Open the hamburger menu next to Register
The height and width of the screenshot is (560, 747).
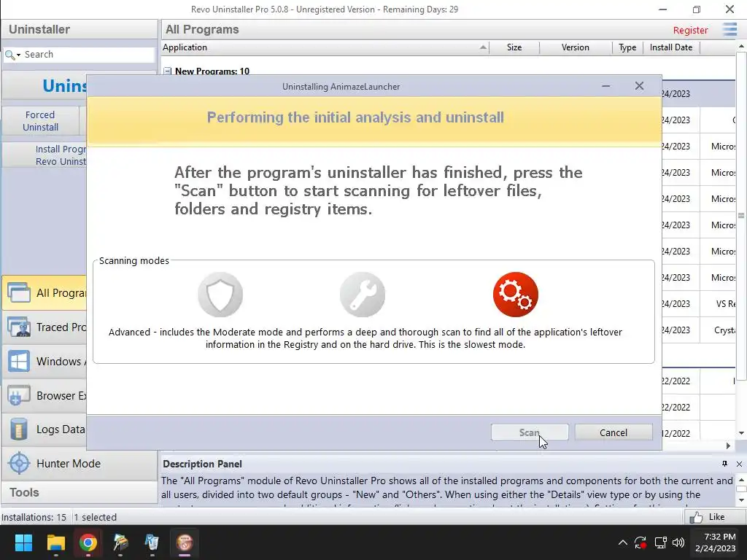[729, 29]
